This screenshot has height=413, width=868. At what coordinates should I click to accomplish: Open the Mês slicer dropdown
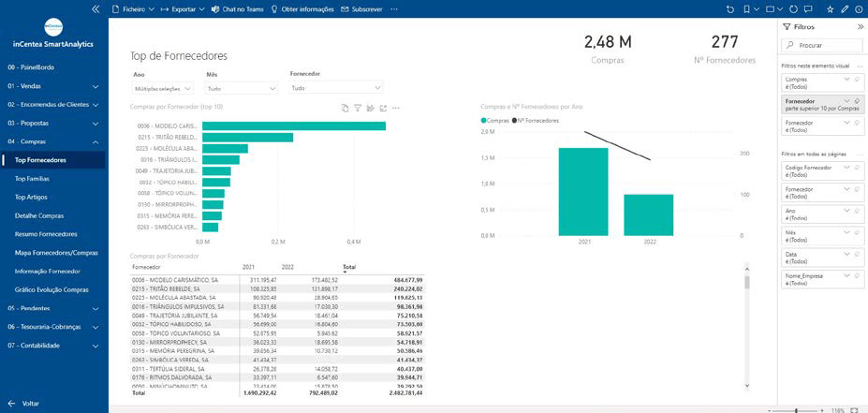242,88
